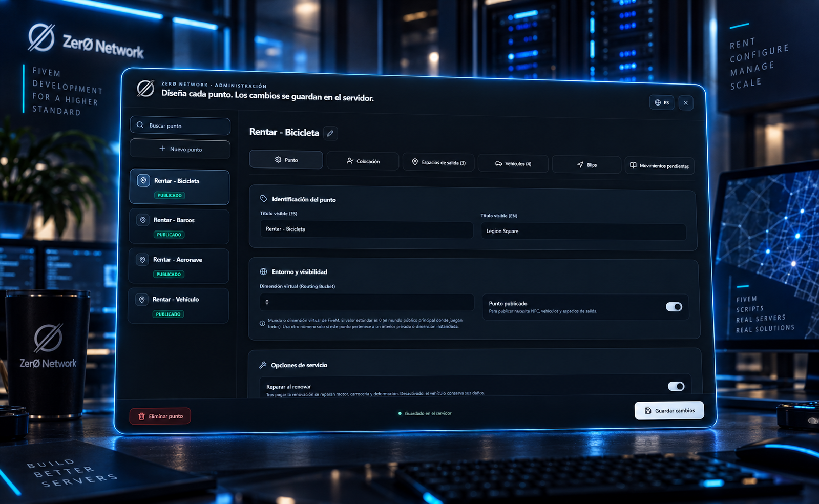The image size is (819, 504).
Task: Click the Título visible (EN) field containing Legion Square
Action: [x=583, y=232]
